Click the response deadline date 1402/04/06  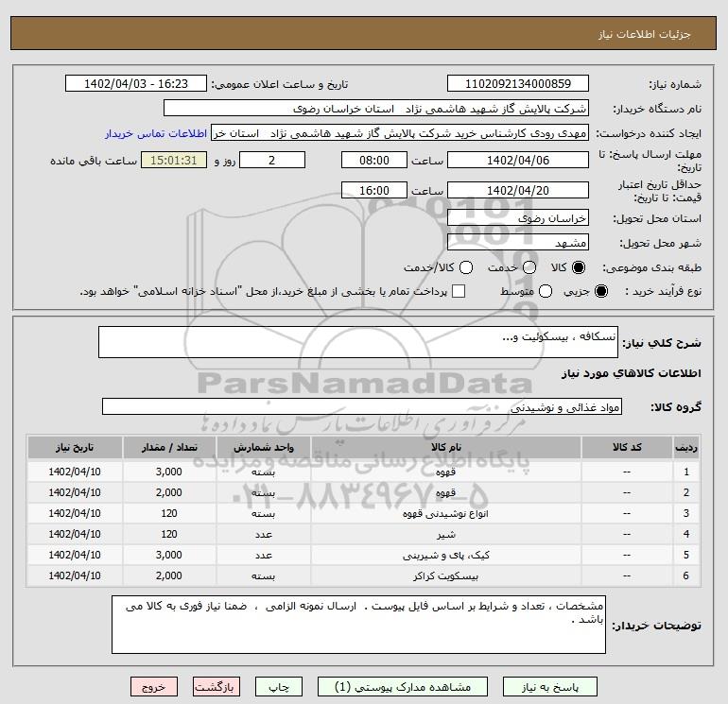pos(518,160)
